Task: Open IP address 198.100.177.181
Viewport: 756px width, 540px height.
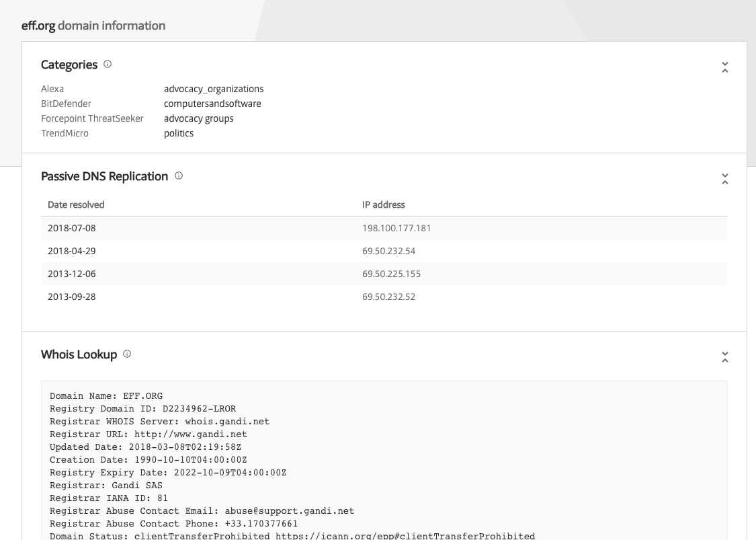Action: [x=396, y=228]
